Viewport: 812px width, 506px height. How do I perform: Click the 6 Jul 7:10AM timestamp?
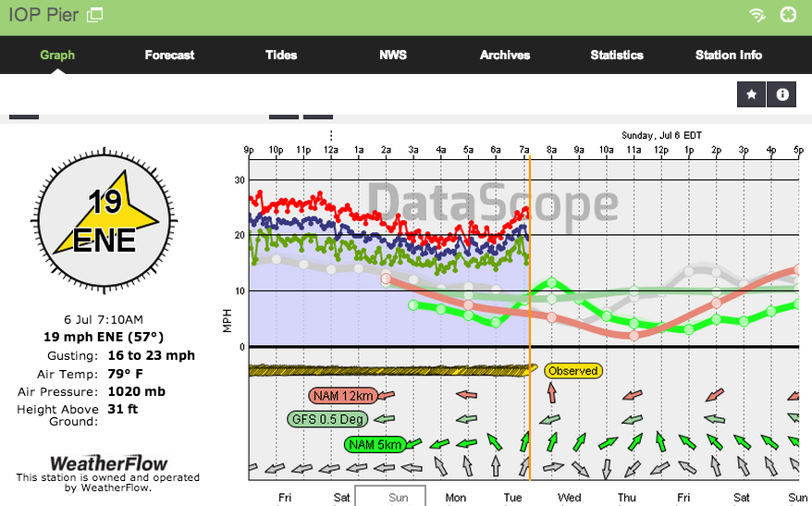(x=104, y=319)
